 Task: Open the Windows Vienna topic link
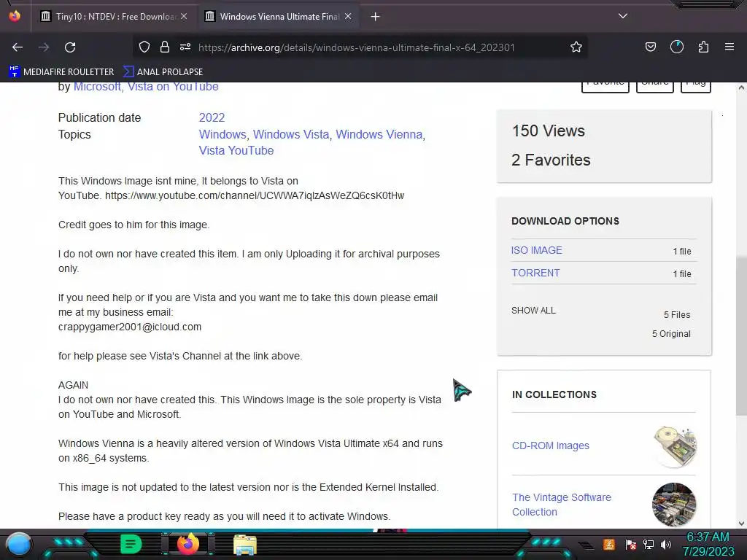379,134
